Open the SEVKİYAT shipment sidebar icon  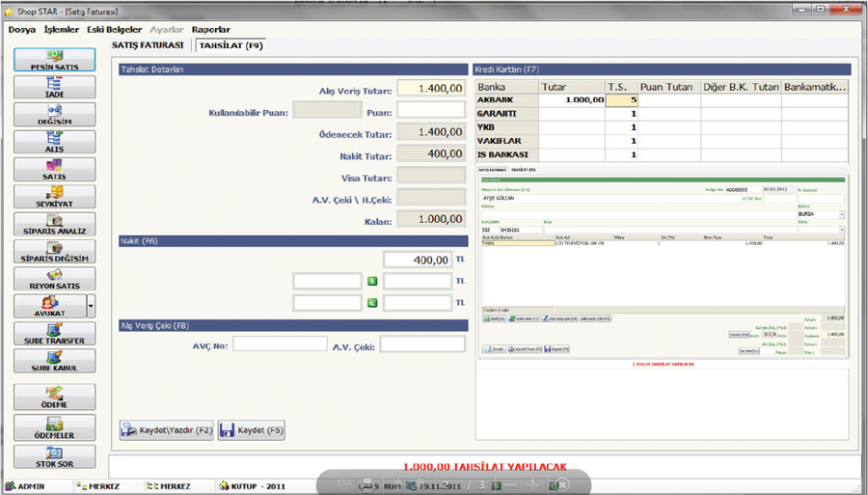coord(54,197)
